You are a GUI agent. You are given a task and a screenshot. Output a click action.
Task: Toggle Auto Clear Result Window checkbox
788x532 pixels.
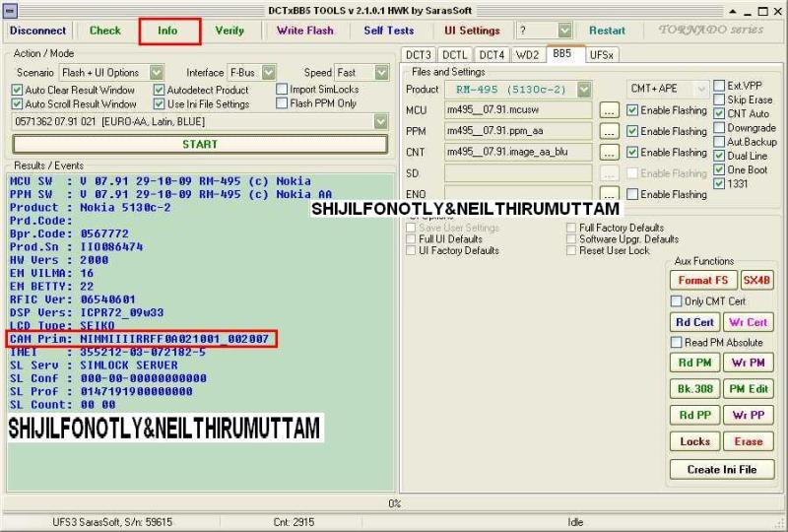(17, 90)
